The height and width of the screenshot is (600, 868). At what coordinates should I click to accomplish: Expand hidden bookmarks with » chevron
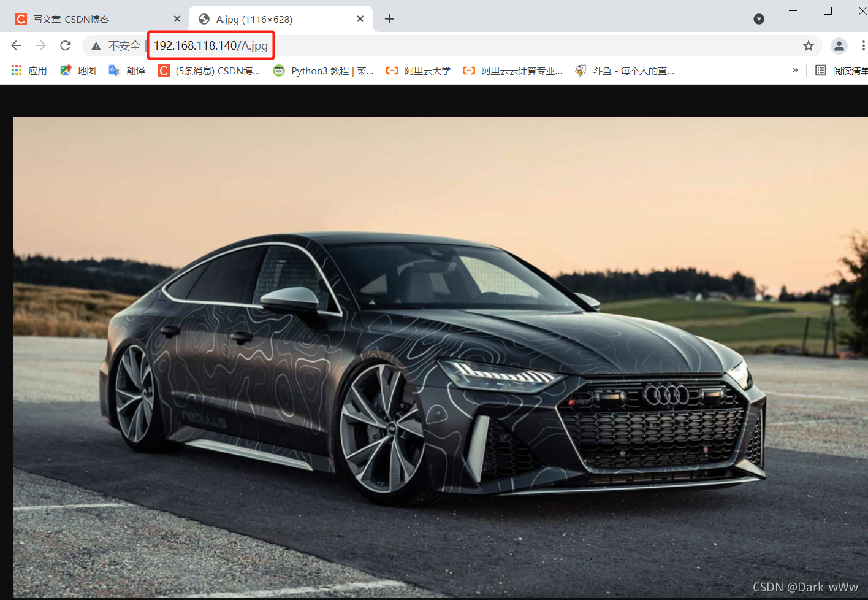[x=795, y=70]
